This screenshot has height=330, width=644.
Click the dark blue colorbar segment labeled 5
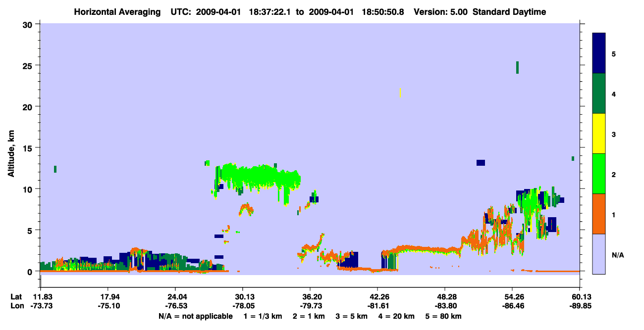coord(599,53)
